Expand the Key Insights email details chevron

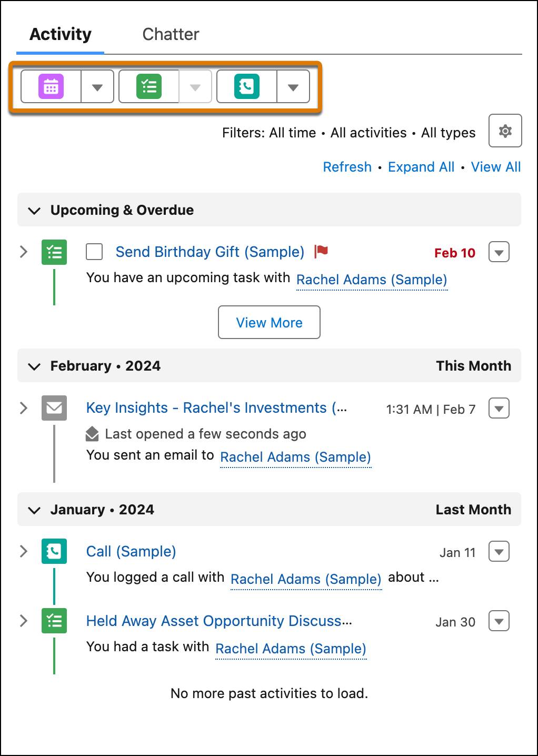click(23, 406)
